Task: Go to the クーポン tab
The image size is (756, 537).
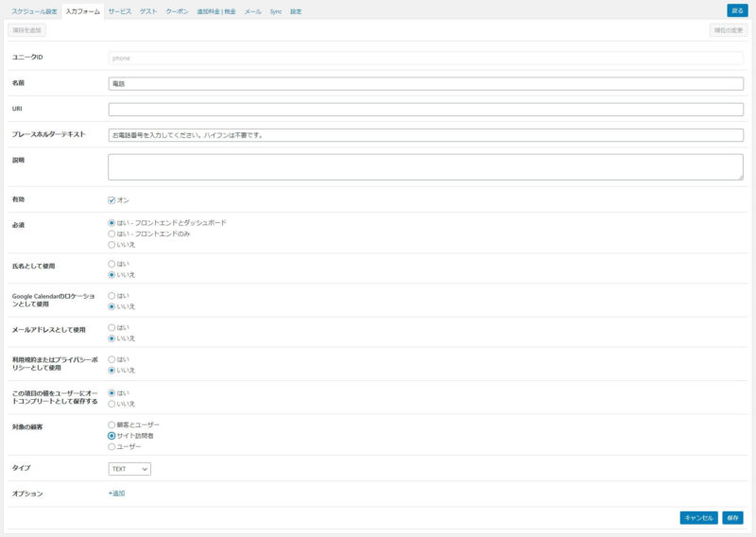Action: point(177,11)
